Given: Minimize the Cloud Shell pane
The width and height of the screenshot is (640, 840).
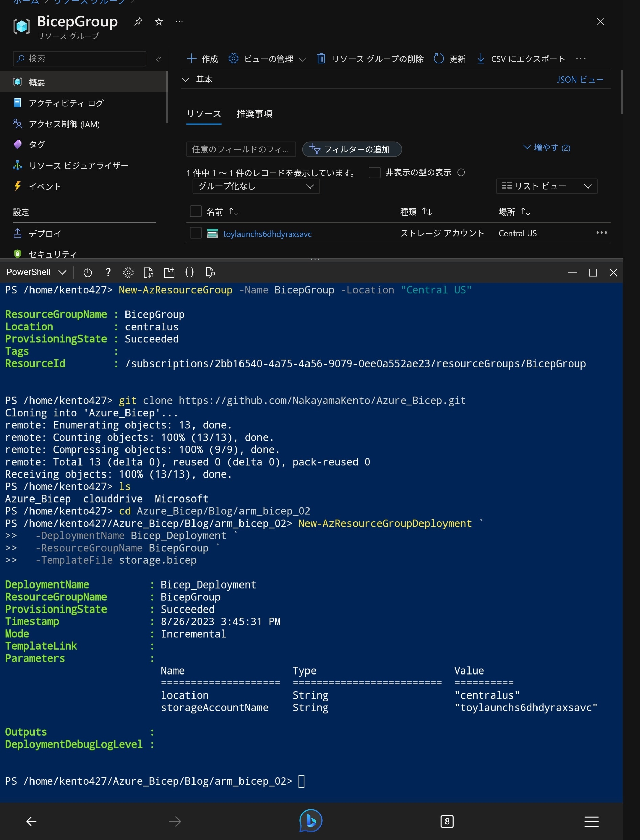Looking at the screenshot, I should point(572,272).
